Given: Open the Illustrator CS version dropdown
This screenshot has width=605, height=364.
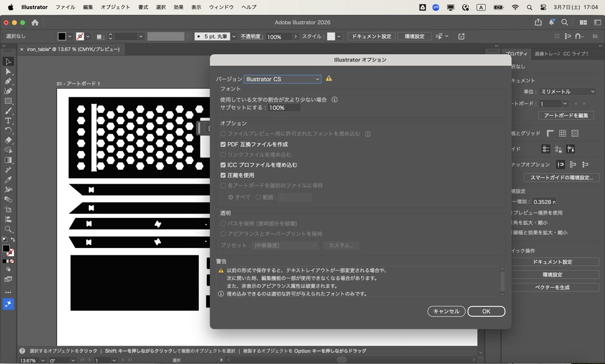Looking at the screenshot, I should [282, 79].
